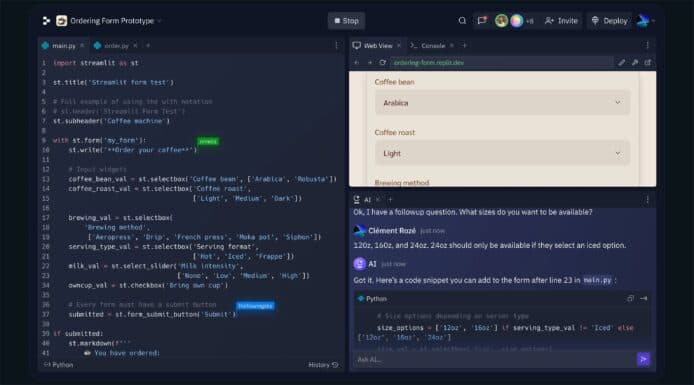Close the main.py tab

tap(82, 46)
